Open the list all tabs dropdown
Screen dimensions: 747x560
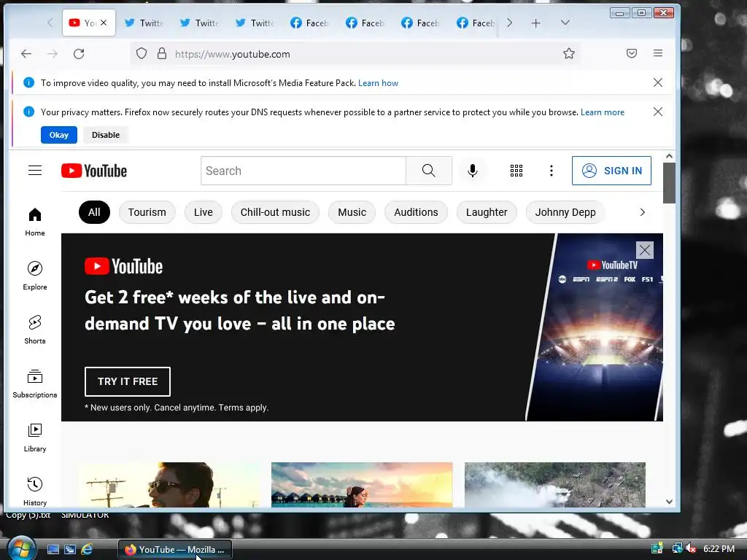[565, 23]
